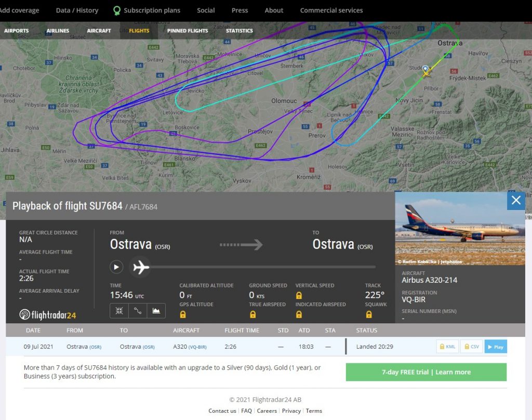
Task: Toggle the route line icon
Action: [x=137, y=311]
